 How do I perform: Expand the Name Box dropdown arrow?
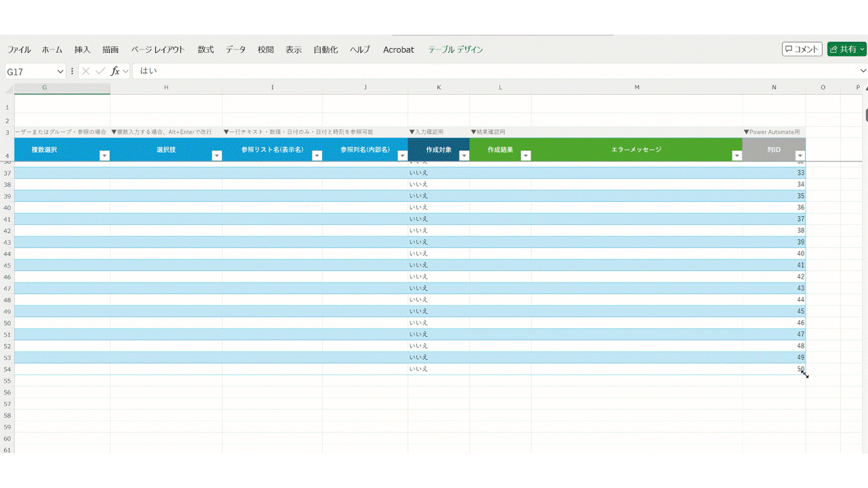coord(60,71)
